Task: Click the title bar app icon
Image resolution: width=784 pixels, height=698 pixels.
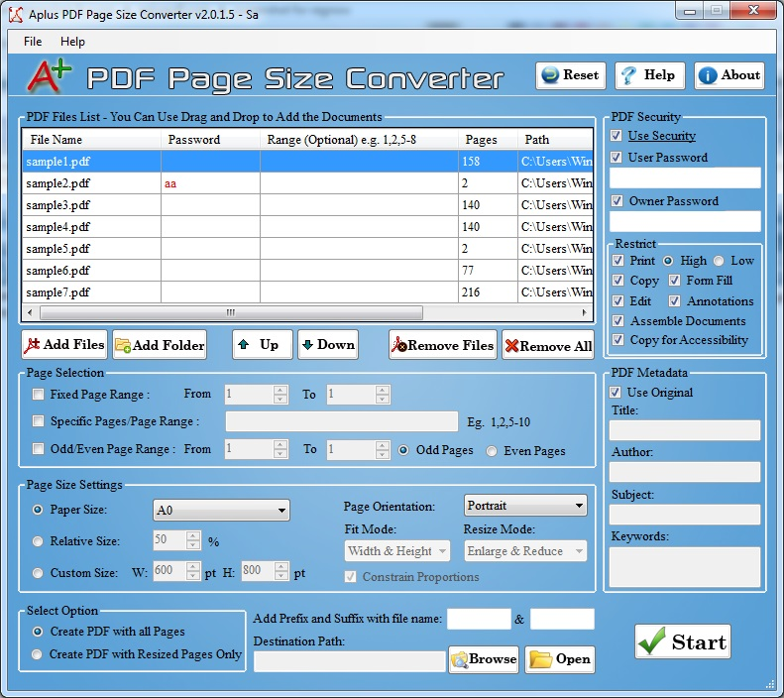Action: (16, 15)
